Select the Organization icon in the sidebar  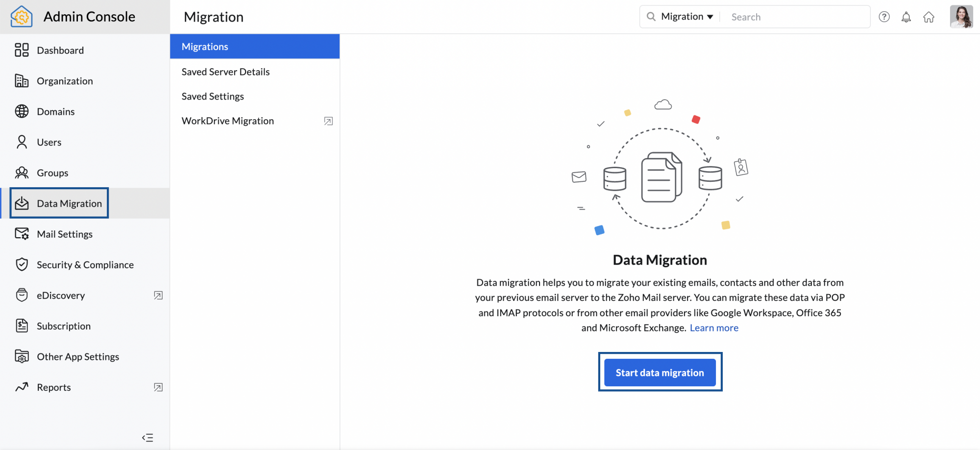22,80
